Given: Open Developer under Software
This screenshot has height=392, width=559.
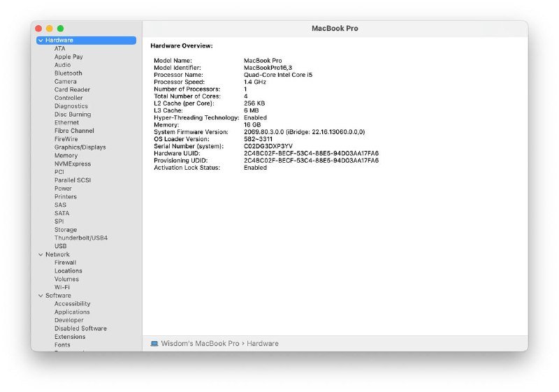Looking at the screenshot, I should tap(68, 320).
